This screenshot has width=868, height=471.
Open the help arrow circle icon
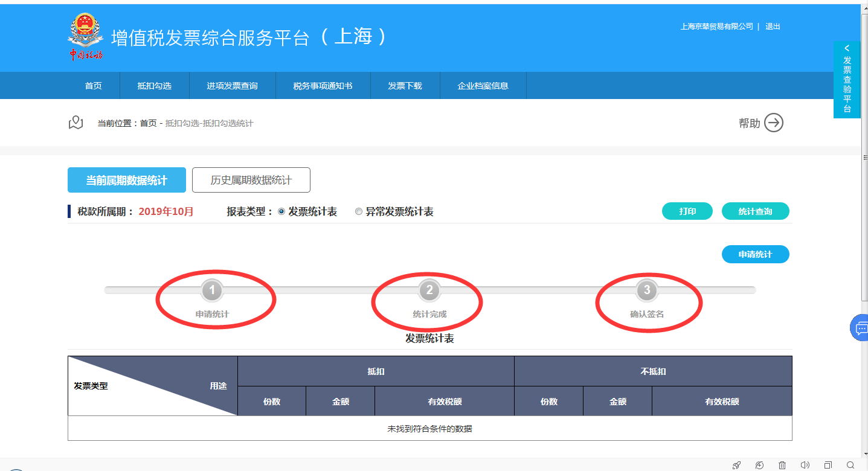774,123
